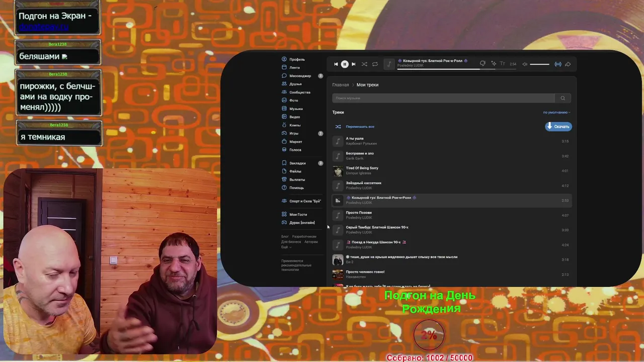
Task: Open the Разработчикам footer link
Action: coord(304,237)
